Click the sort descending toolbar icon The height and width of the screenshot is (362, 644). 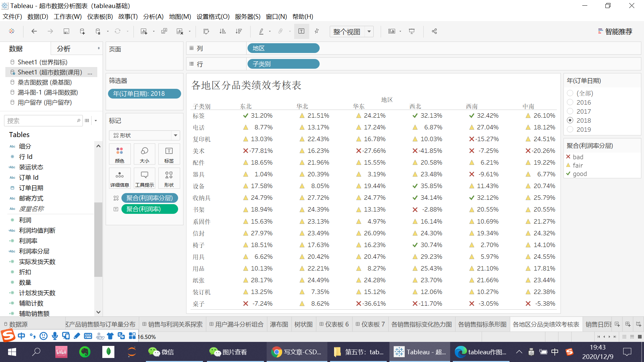pyautogui.click(x=239, y=31)
